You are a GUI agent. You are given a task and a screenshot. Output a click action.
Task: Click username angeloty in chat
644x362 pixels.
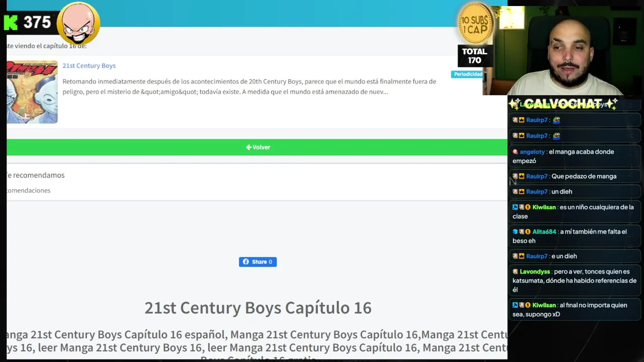coord(532,152)
